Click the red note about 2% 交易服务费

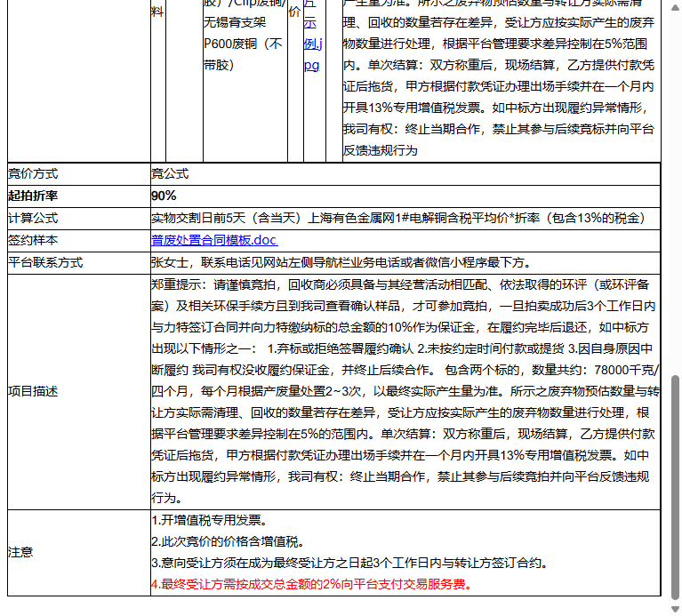[312, 584]
